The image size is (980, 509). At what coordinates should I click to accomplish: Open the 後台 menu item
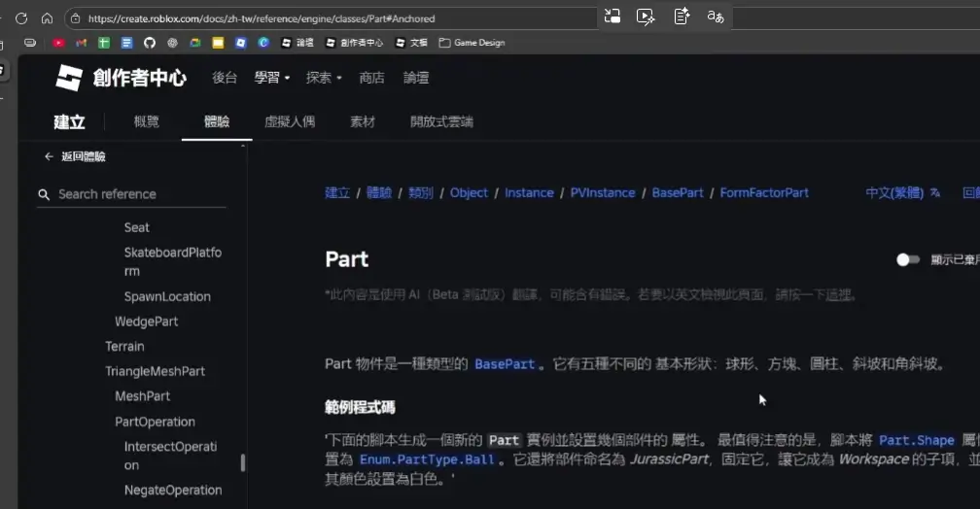pyautogui.click(x=225, y=78)
